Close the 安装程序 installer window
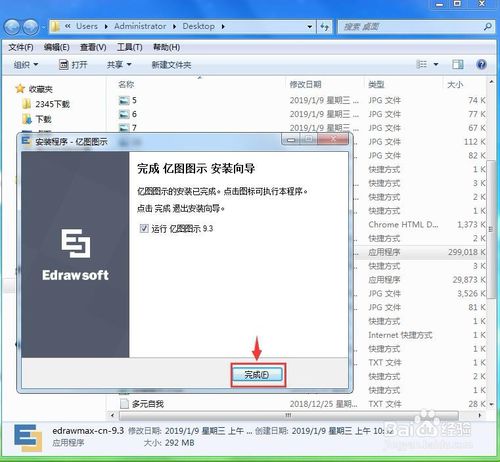This screenshot has height=462, width=500. click(333, 139)
